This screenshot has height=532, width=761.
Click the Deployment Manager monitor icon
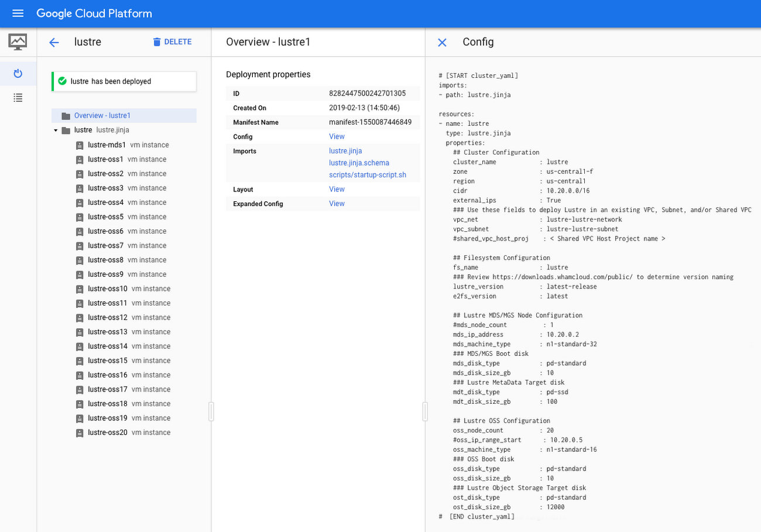[x=18, y=42]
